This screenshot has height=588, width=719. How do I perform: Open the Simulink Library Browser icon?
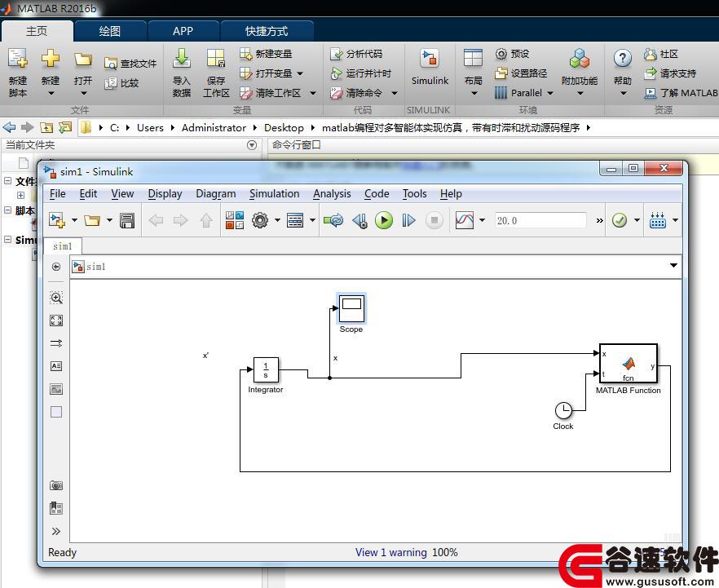(x=234, y=221)
